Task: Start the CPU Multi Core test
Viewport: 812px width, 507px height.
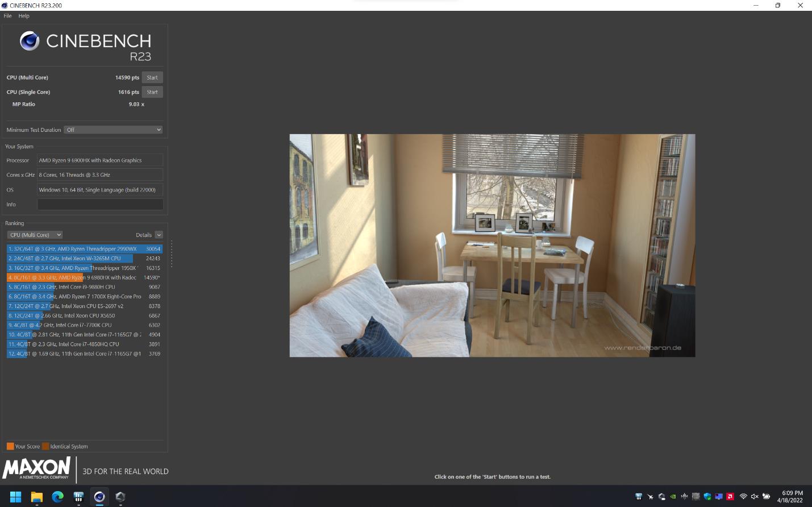Action: pyautogui.click(x=152, y=77)
